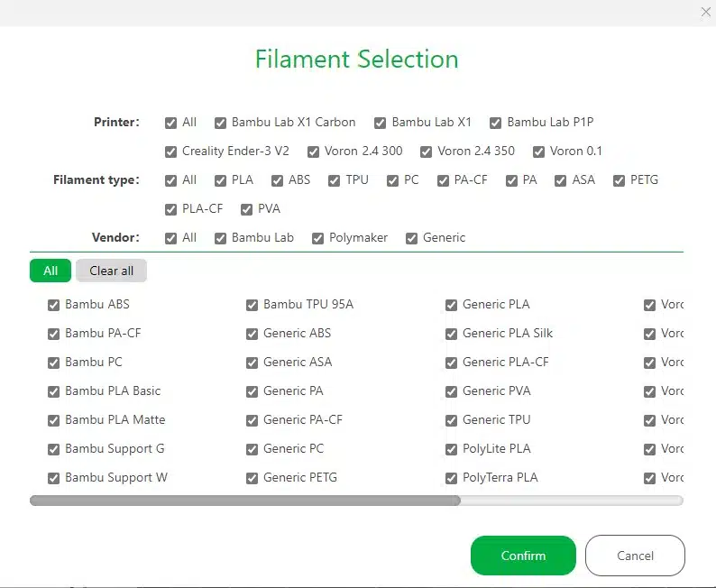The height and width of the screenshot is (588, 716).
Task: Toggle the Vendor All checkbox
Action: click(170, 238)
